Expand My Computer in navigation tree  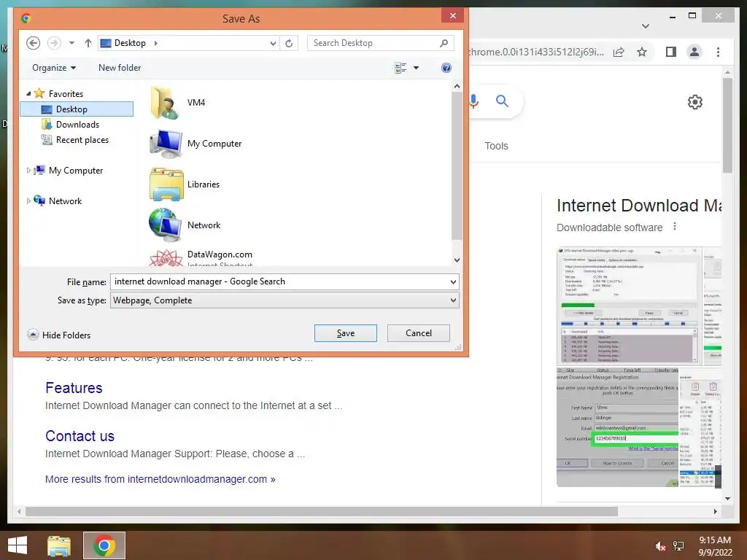28,170
